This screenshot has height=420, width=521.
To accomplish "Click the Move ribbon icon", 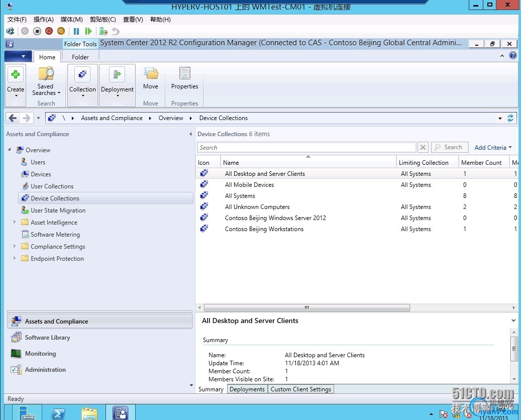I will 151,78.
